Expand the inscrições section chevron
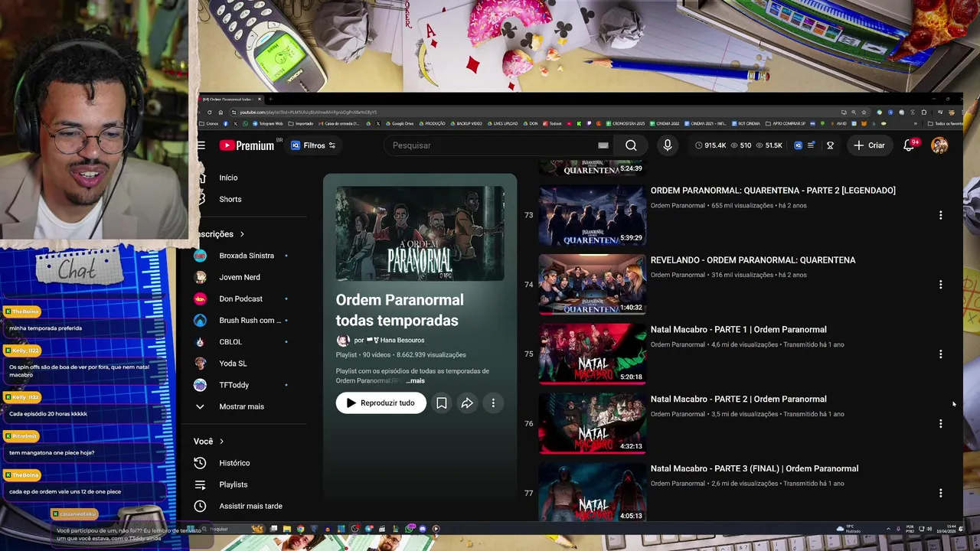The width and height of the screenshot is (980, 551). pyautogui.click(x=242, y=234)
